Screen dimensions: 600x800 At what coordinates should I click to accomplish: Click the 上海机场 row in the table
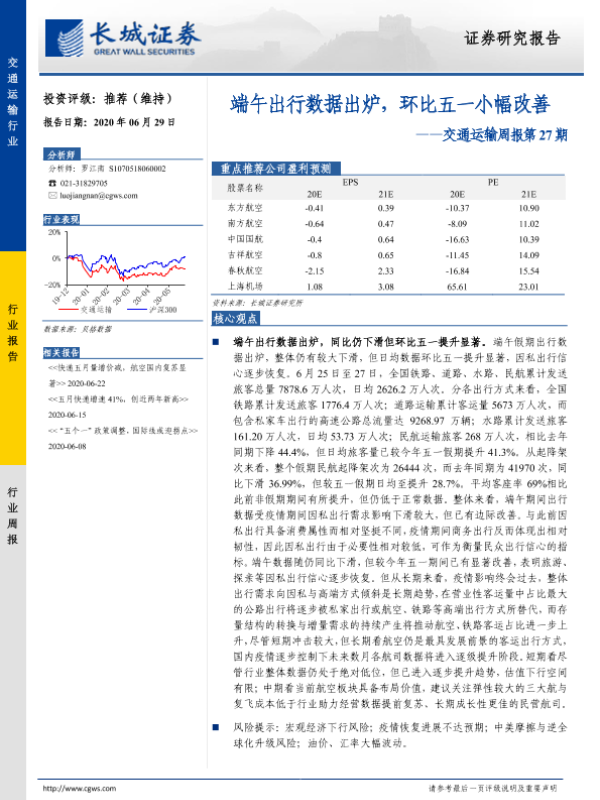pos(380,286)
